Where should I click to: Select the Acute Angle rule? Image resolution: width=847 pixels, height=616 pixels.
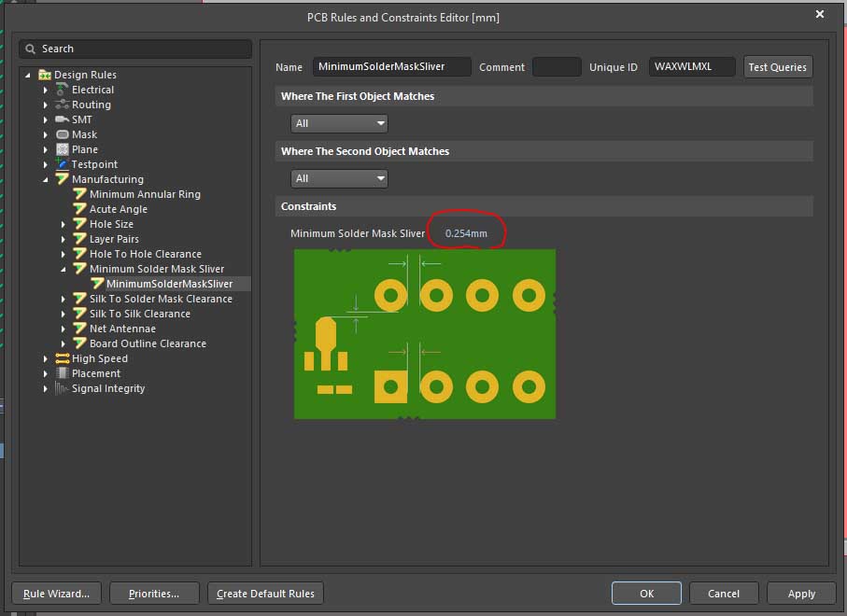coord(118,209)
